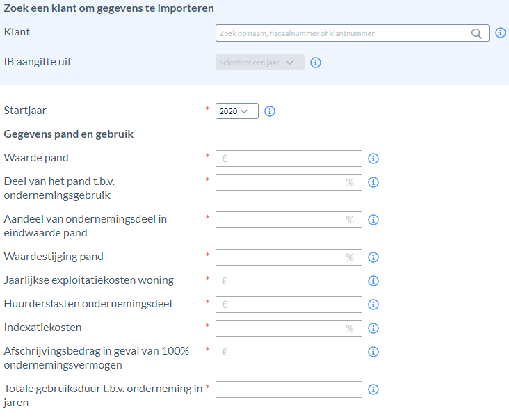Select the Deel van het pand percentage field

(x=289, y=182)
